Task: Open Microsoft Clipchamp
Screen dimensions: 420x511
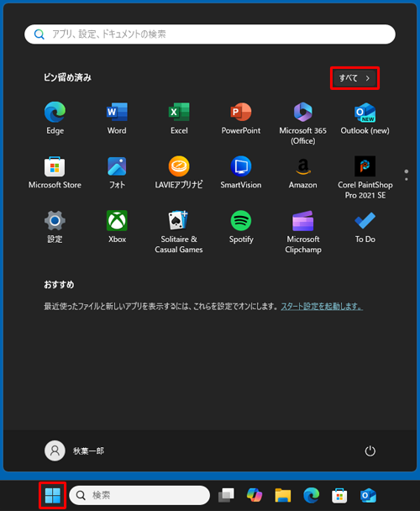Action: coord(303,232)
